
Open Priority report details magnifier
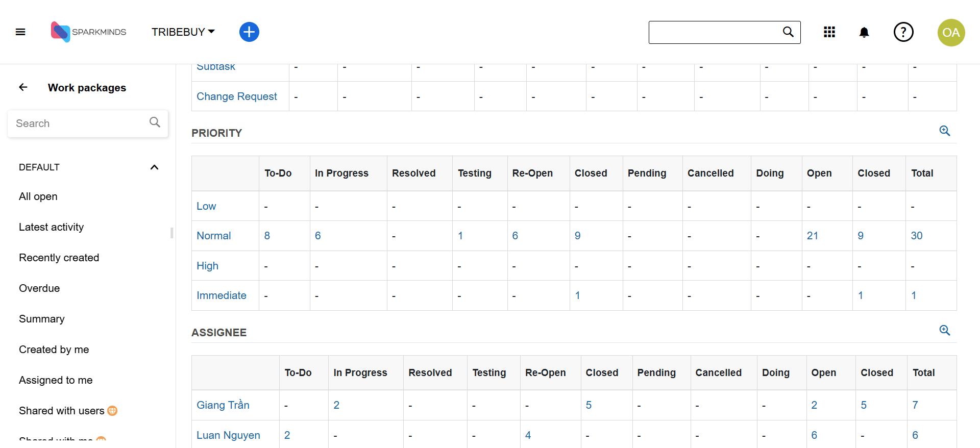click(944, 131)
